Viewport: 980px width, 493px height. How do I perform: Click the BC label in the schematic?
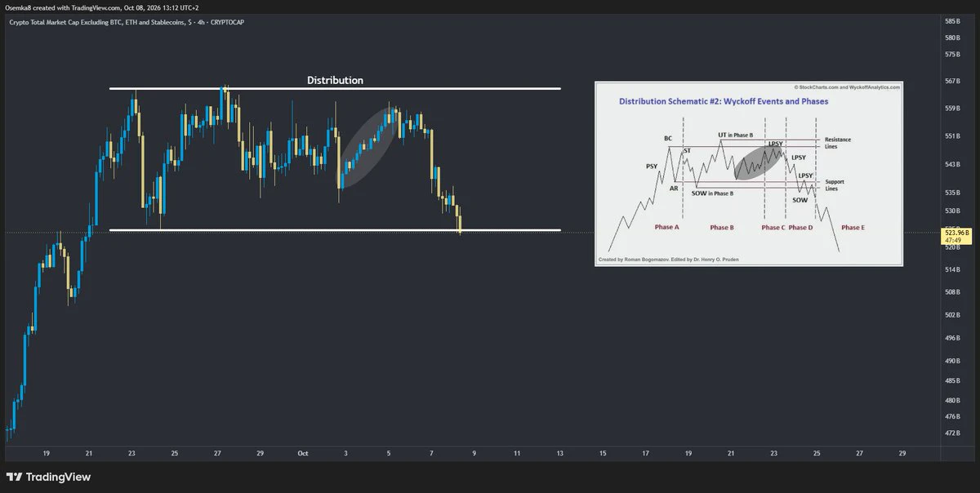point(668,139)
